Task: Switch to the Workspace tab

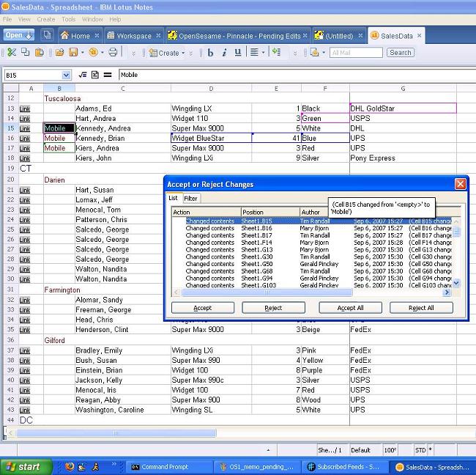Action: [129, 35]
